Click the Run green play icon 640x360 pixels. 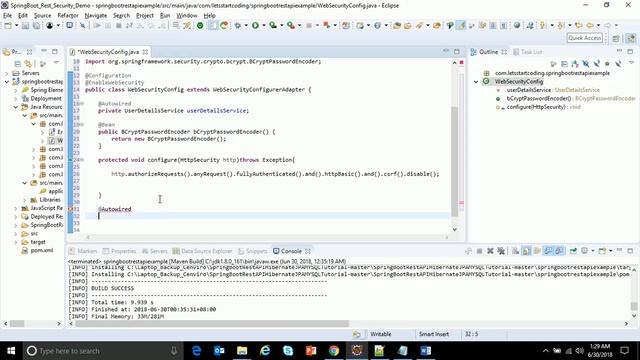(255, 25)
